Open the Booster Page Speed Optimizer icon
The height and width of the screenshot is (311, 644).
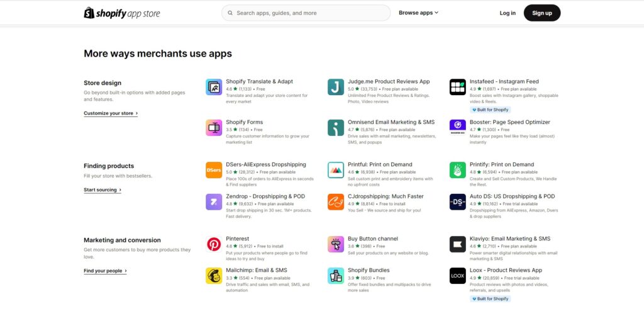click(x=458, y=128)
